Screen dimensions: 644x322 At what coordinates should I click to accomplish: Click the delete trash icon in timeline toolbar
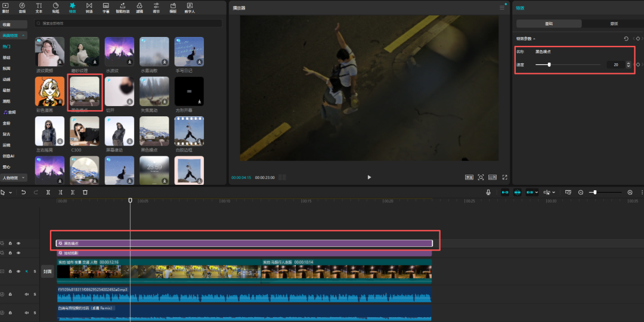(x=85, y=193)
